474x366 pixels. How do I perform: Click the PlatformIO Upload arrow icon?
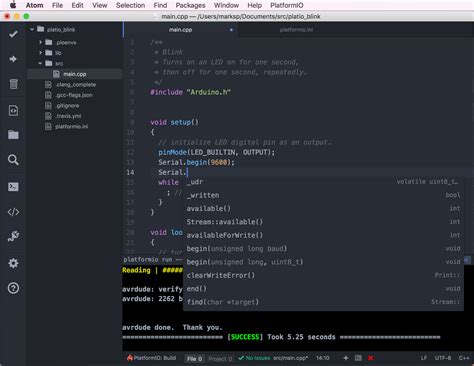point(13,59)
